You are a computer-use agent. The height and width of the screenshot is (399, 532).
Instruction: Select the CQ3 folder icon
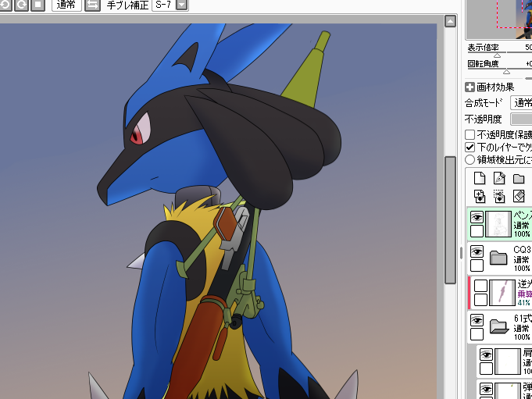coord(498,258)
